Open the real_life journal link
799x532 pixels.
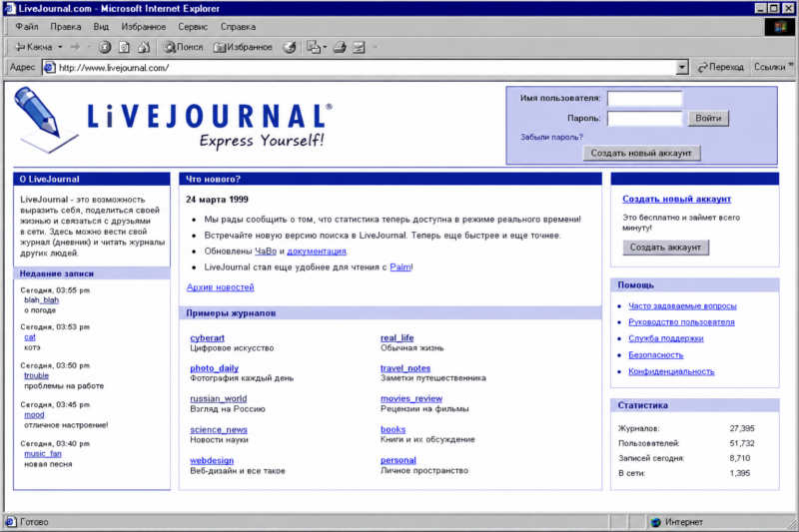tap(397, 337)
